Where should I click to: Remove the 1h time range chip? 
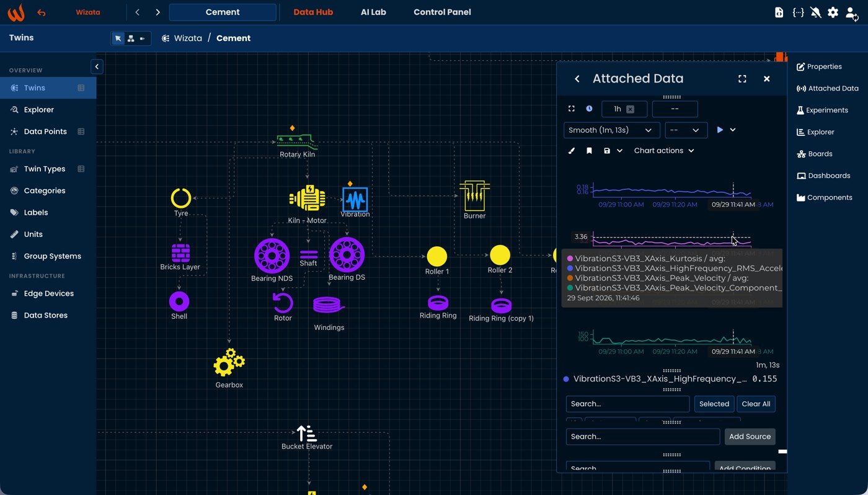[x=630, y=109]
